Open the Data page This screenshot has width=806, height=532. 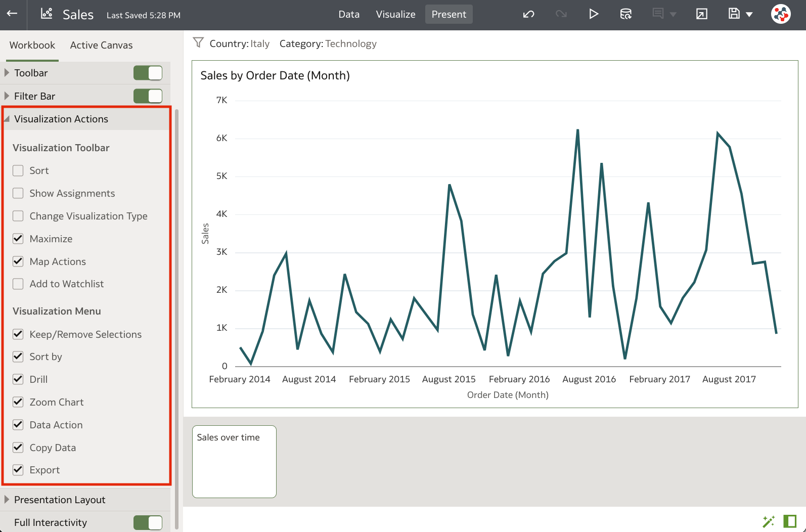click(349, 14)
